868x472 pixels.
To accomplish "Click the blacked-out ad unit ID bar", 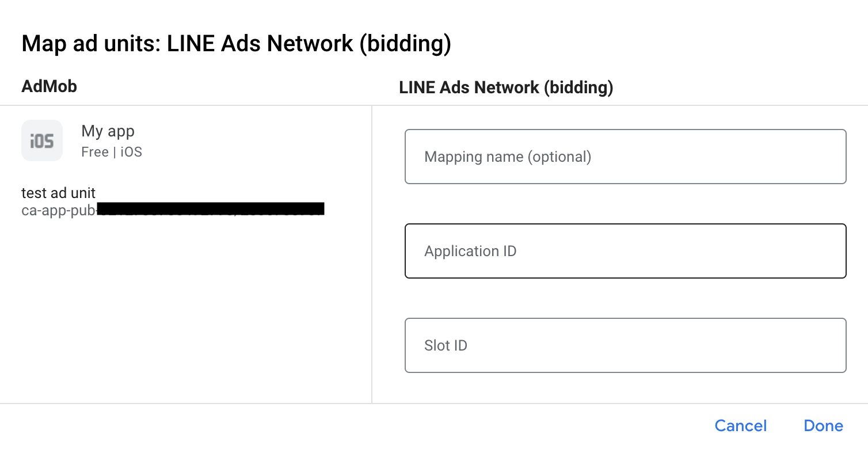I will (211, 208).
